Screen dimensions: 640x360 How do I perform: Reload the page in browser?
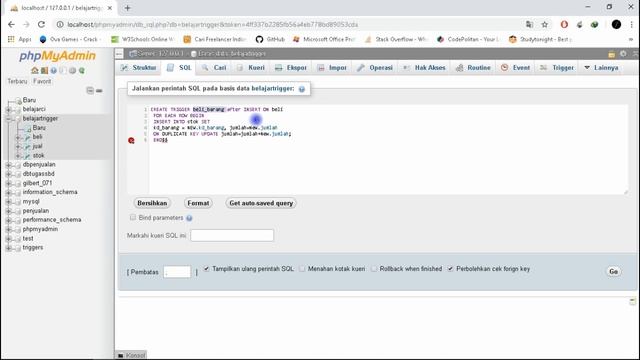pos(41,24)
